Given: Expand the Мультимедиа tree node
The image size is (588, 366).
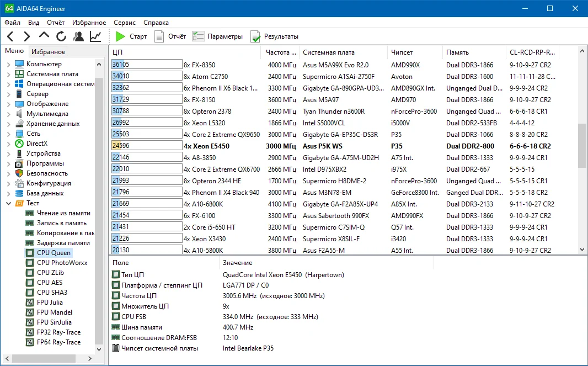Looking at the screenshot, I should click(9, 114).
